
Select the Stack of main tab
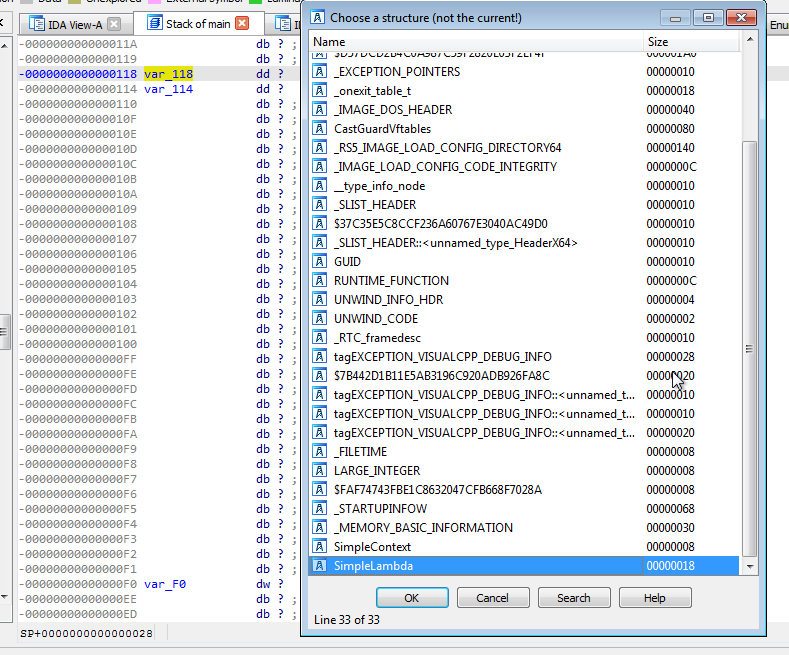pyautogui.click(x=198, y=24)
